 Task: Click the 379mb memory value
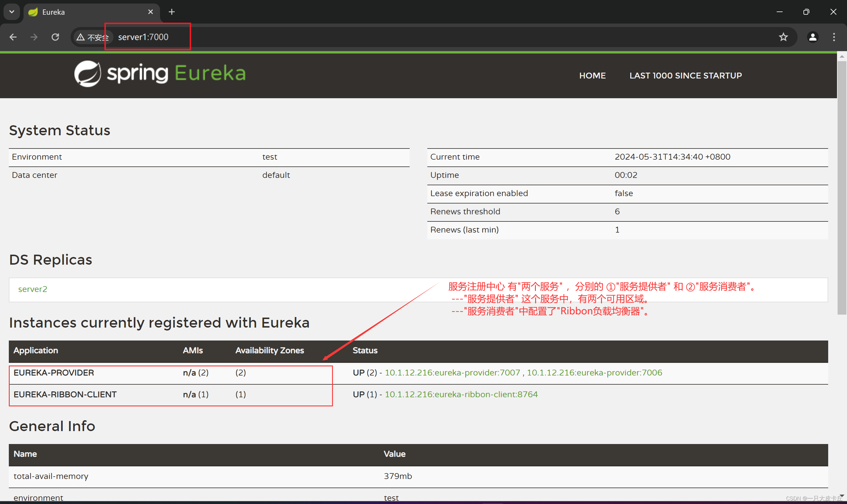[x=398, y=476]
